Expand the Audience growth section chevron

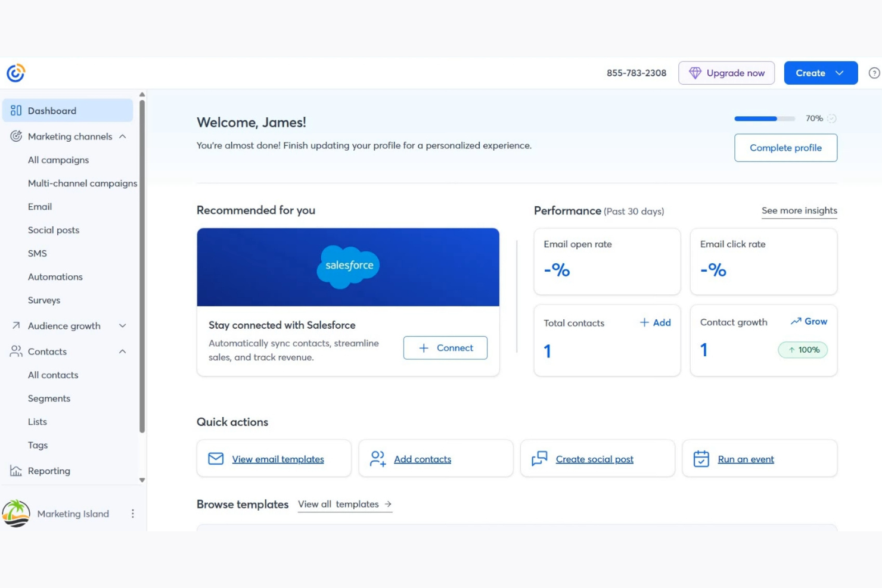(x=122, y=325)
